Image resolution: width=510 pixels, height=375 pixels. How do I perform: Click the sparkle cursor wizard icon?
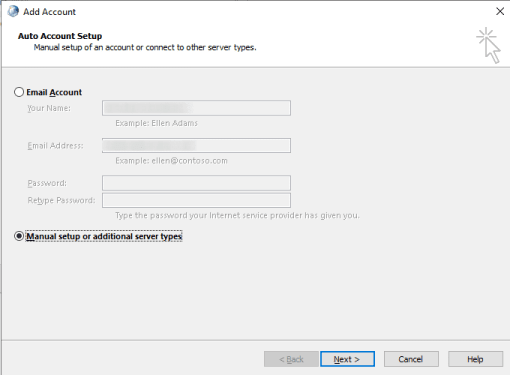pyautogui.click(x=488, y=45)
